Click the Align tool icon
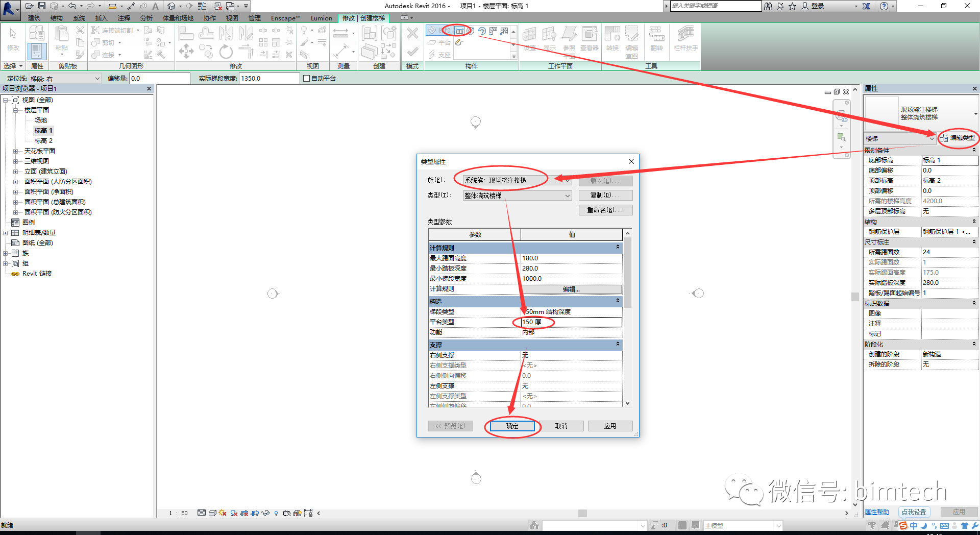The width and height of the screenshot is (980, 535). pos(186,33)
